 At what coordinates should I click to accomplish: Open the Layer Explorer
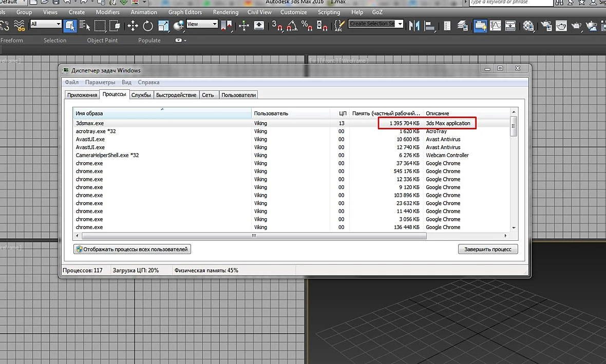pyautogui.click(x=462, y=26)
